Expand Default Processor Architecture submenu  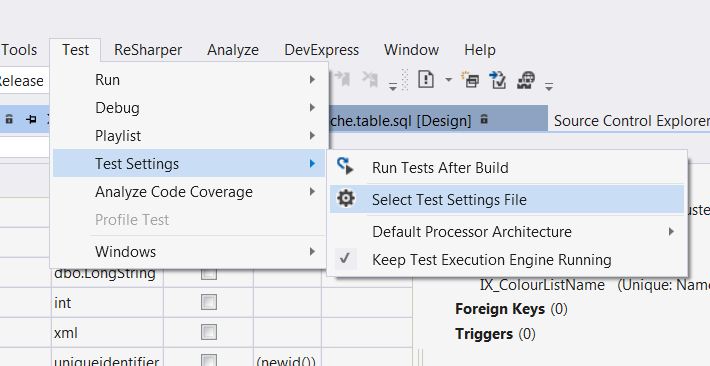click(x=507, y=231)
